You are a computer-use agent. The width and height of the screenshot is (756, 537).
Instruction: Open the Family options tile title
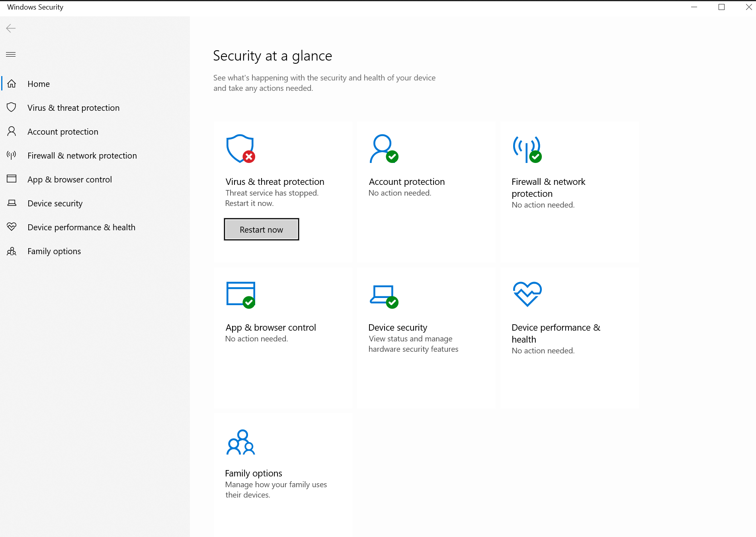pos(254,473)
